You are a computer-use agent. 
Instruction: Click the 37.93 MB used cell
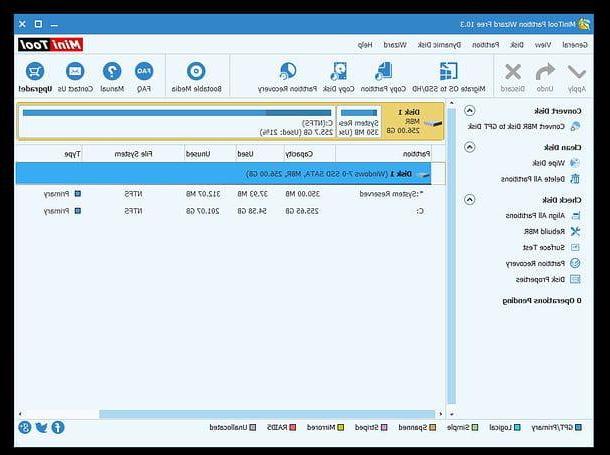point(252,194)
